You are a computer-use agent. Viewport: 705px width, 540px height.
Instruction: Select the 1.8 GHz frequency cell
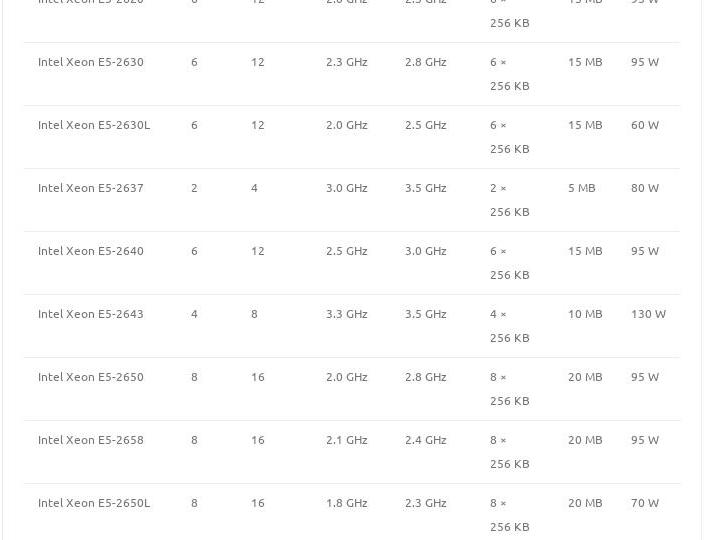click(347, 503)
